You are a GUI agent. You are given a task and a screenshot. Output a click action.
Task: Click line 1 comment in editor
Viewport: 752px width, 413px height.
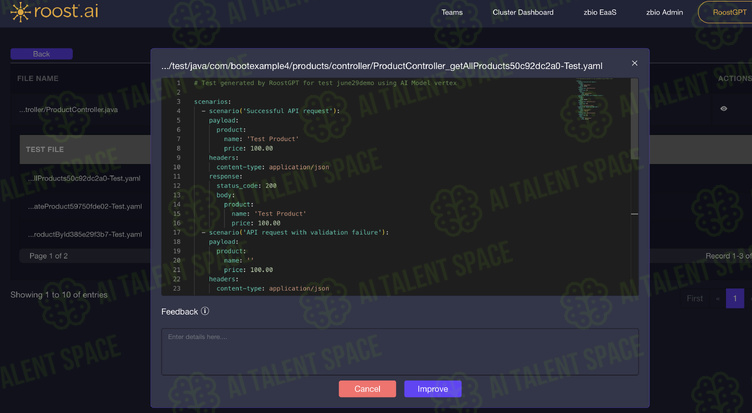click(x=326, y=83)
